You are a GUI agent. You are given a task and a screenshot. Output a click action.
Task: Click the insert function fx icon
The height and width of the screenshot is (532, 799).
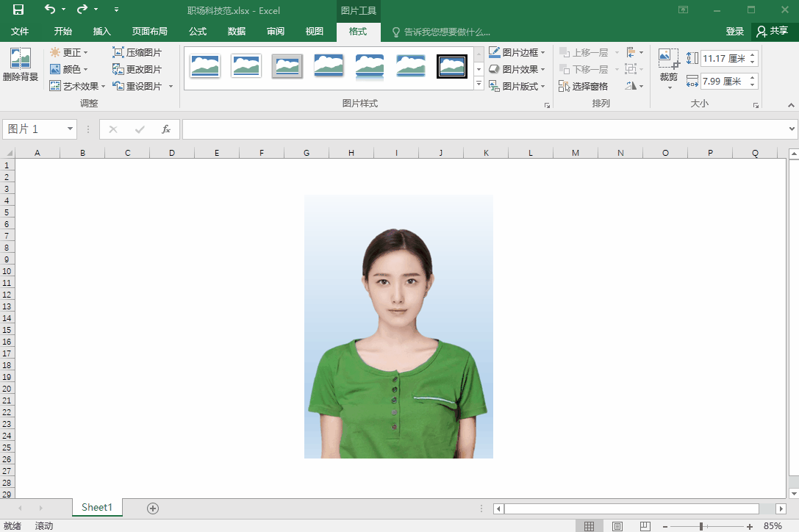point(166,129)
